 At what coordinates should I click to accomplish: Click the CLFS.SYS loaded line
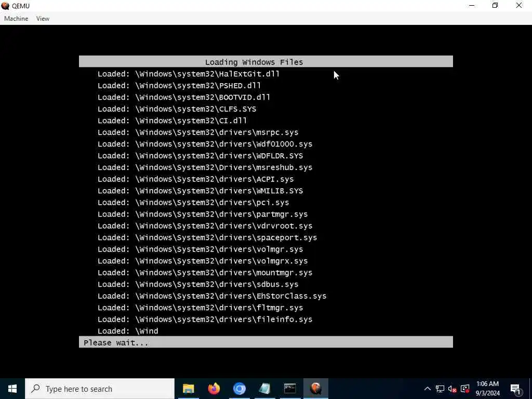(177, 109)
